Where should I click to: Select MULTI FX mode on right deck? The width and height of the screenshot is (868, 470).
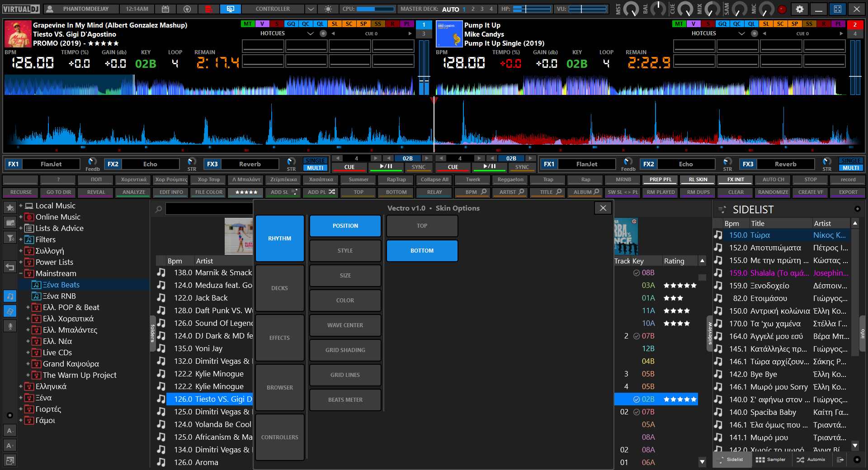(x=851, y=168)
